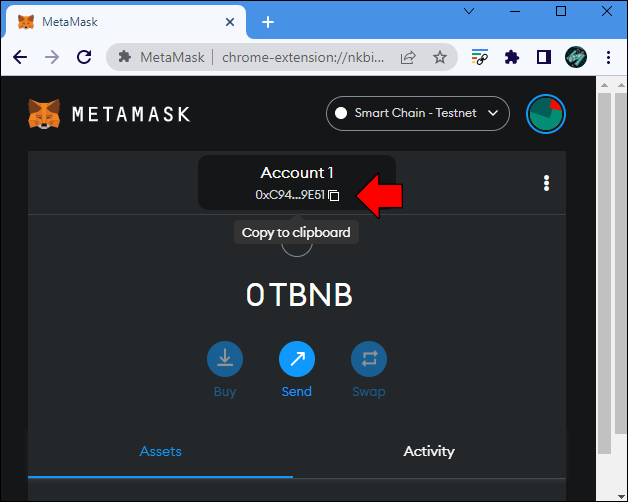Click the Send arrow button
628x502 pixels.
[x=297, y=359]
